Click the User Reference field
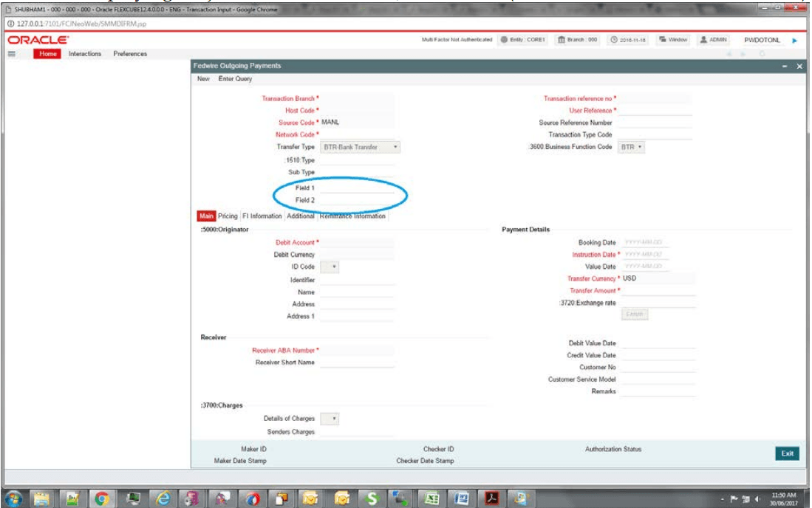 pos(655,110)
